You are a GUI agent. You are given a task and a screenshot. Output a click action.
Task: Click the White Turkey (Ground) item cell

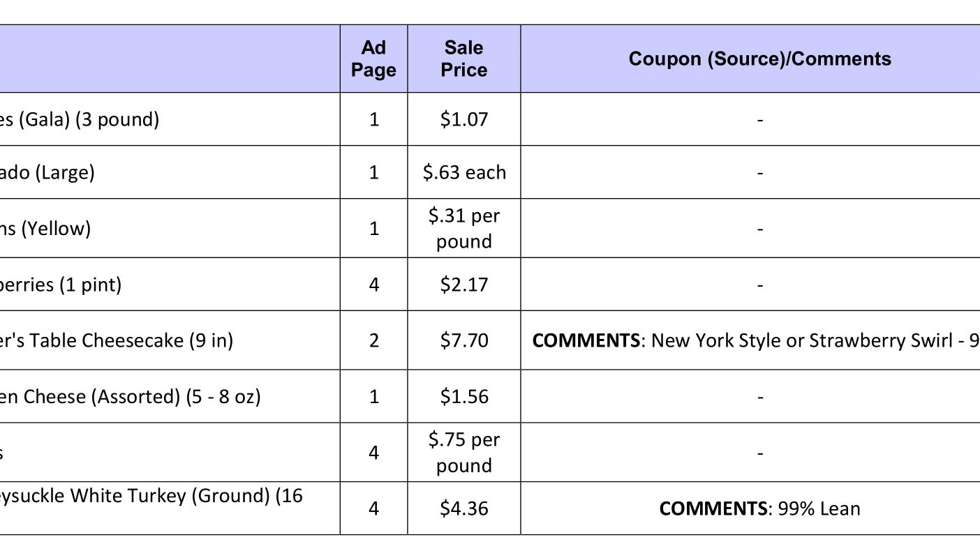coord(151,497)
